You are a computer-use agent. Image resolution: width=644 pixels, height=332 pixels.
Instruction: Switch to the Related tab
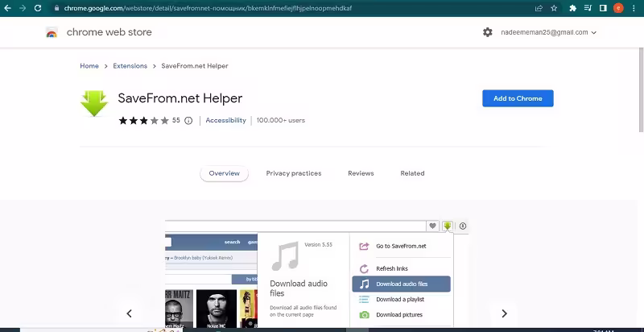pyautogui.click(x=412, y=173)
